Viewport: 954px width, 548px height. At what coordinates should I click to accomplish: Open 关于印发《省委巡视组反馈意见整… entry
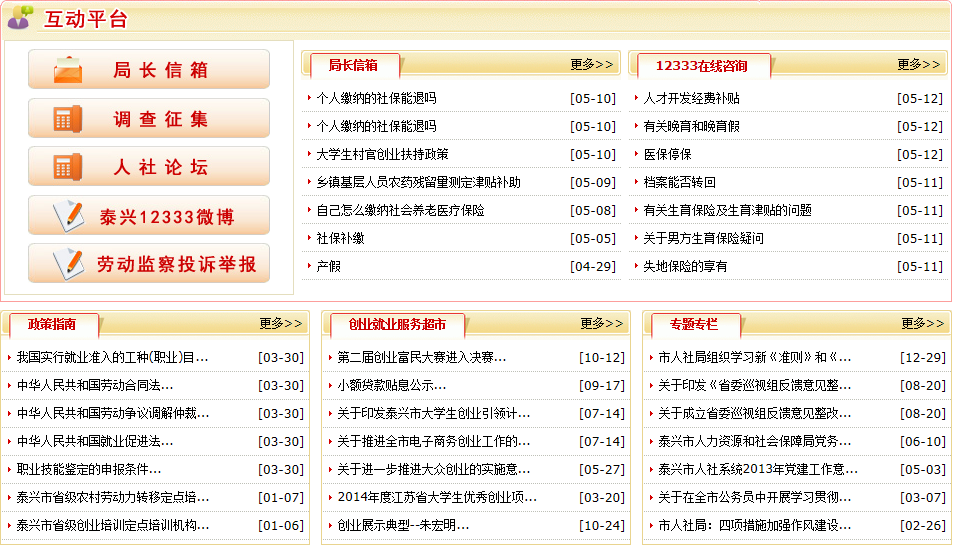[754, 386]
